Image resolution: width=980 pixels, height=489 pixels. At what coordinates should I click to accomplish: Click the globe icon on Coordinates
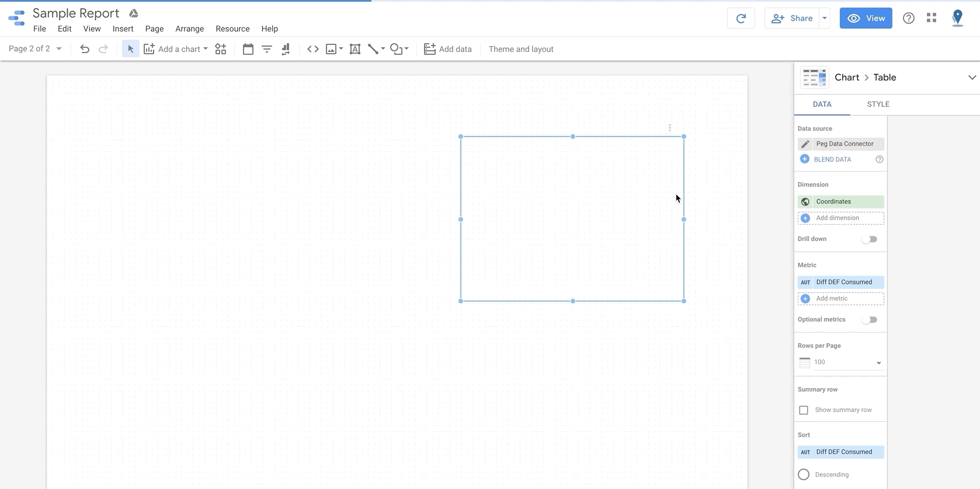[x=805, y=202]
